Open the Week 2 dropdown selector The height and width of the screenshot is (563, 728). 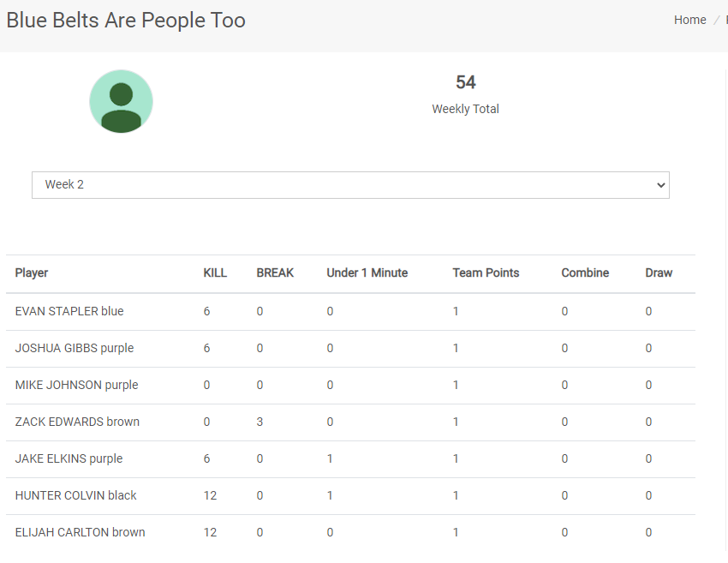350,185
